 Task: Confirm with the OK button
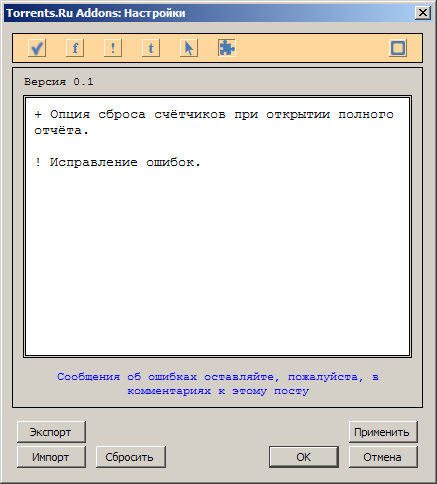coord(304,457)
